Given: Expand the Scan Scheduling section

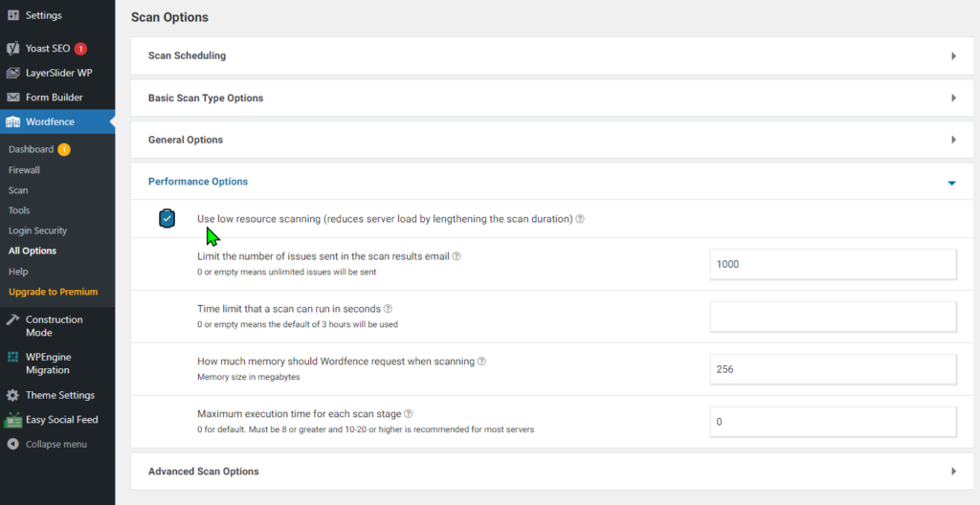Looking at the screenshot, I should 953,56.
